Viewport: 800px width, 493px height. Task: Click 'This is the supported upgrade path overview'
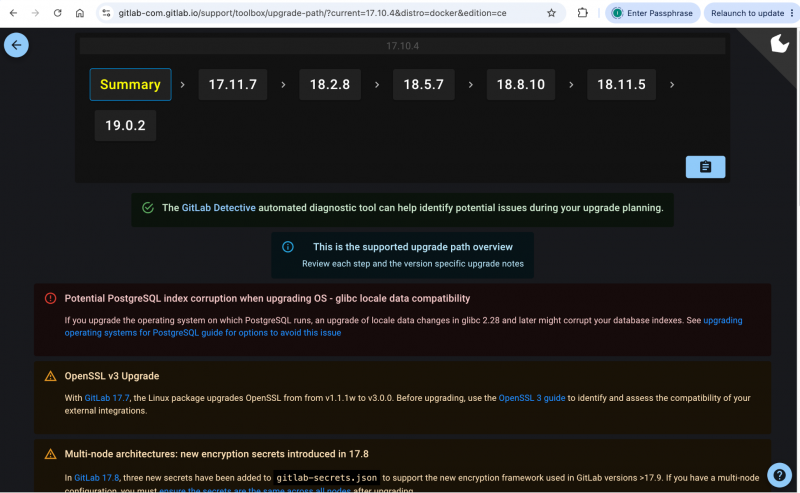click(413, 247)
